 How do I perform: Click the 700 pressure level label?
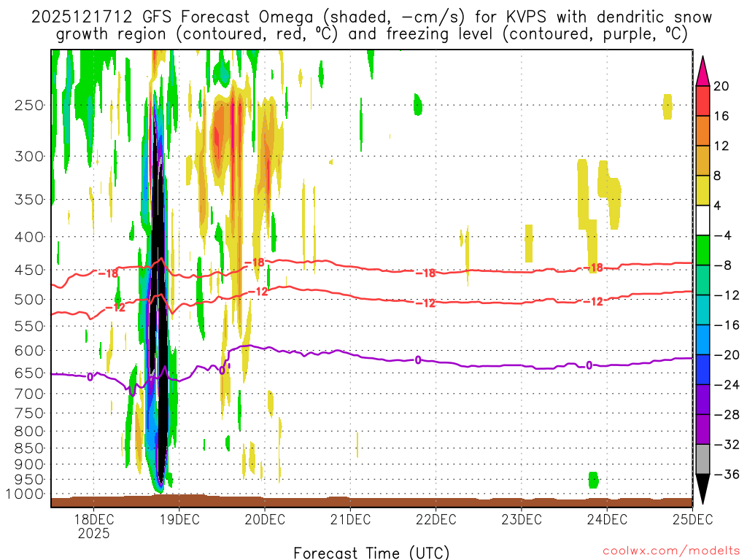[29, 394]
